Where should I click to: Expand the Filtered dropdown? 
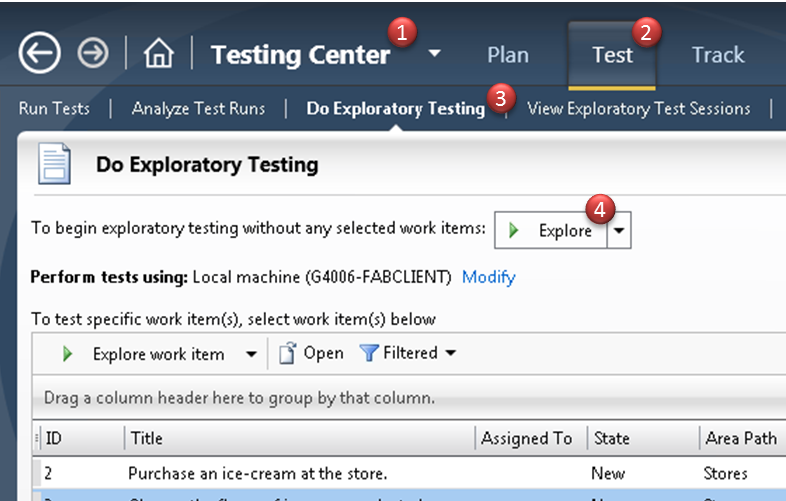click(451, 353)
